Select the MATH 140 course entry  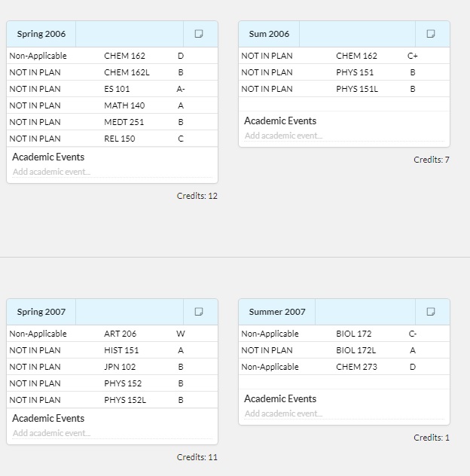point(124,105)
